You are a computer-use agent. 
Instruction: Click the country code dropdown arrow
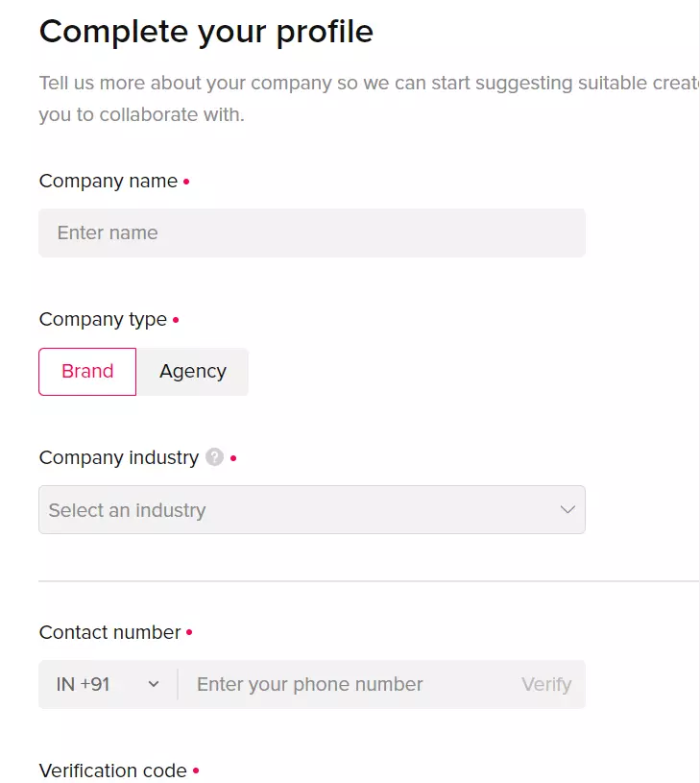[x=153, y=684]
